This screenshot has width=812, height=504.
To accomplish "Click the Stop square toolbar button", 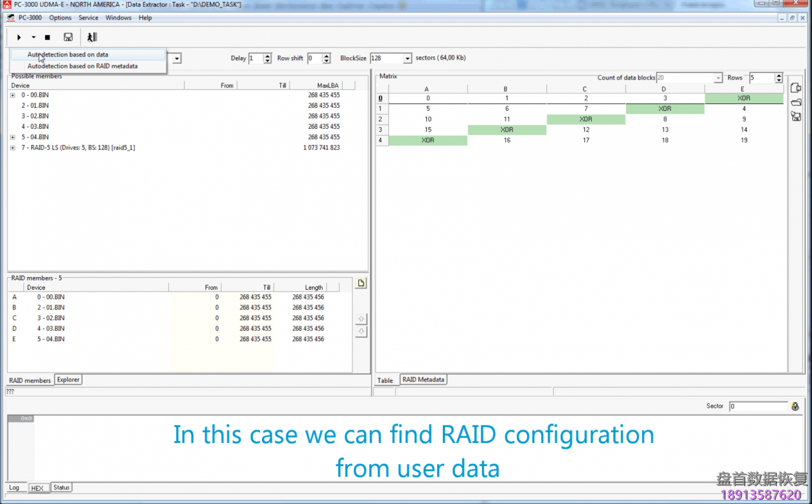I will click(47, 37).
